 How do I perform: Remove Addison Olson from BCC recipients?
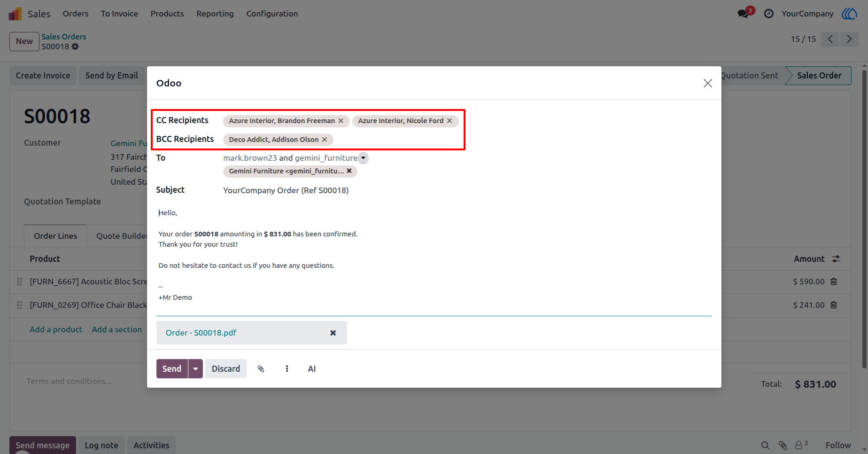coord(325,140)
